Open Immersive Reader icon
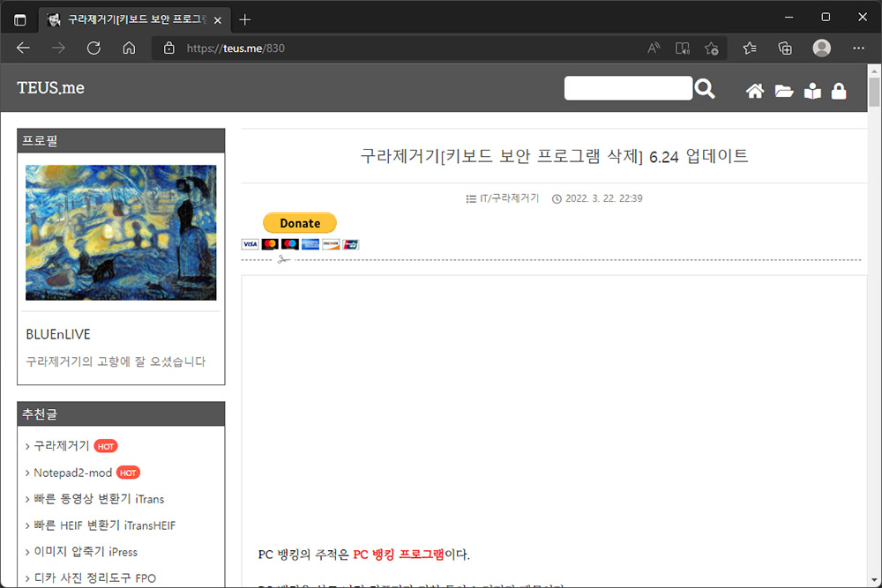Viewport: 882px width, 588px height. (x=683, y=48)
